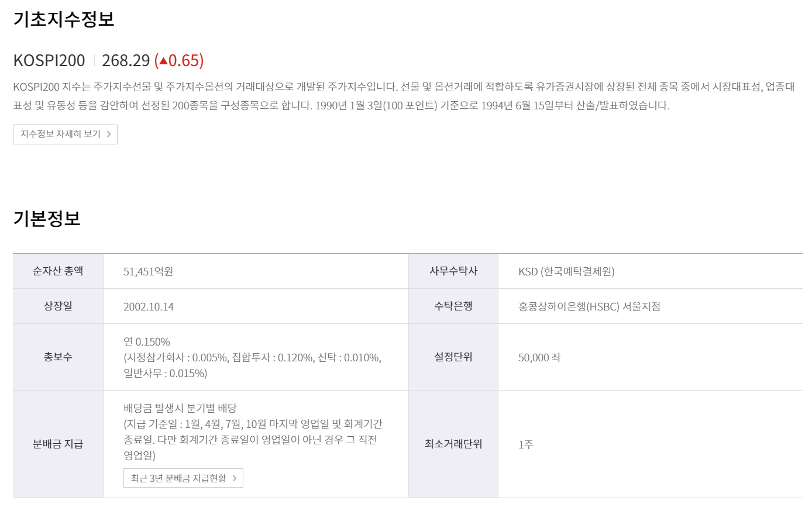Screen dimensions: 812x511
Task: View 최근 3년 분배금 지급현황
Action: (182, 477)
